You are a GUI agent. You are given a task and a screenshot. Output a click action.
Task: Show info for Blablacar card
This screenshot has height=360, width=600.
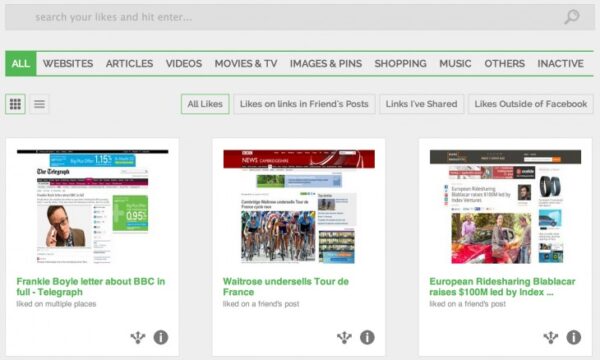[574, 337]
